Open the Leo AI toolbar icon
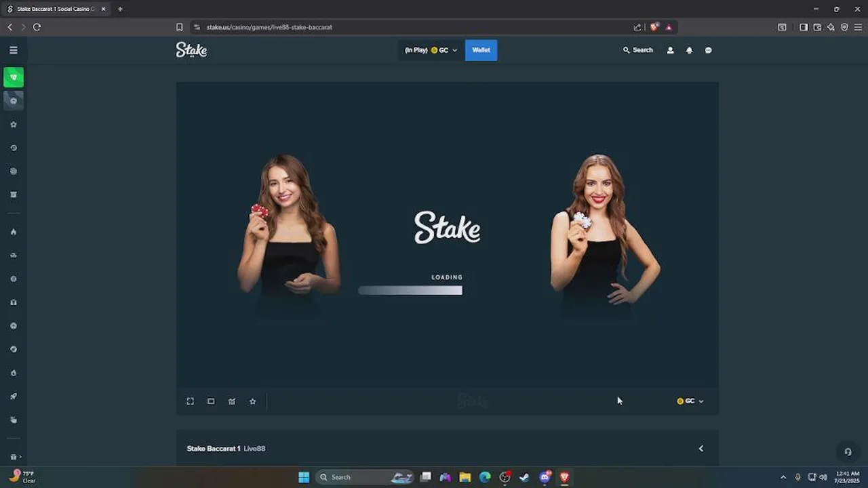Image resolution: width=868 pixels, height=488 pixels. [x=831, y=27]
